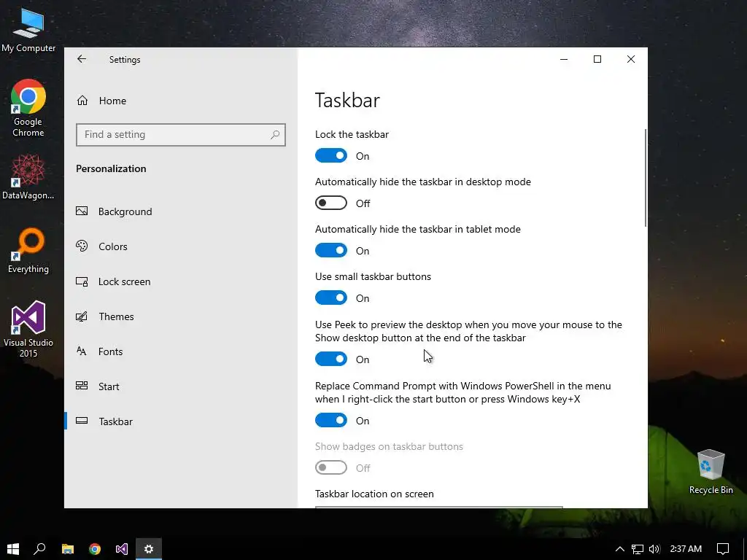Screen dimensions: 747x560
Task: Click the Background picture icon
Action: click(x=82, y=211)
